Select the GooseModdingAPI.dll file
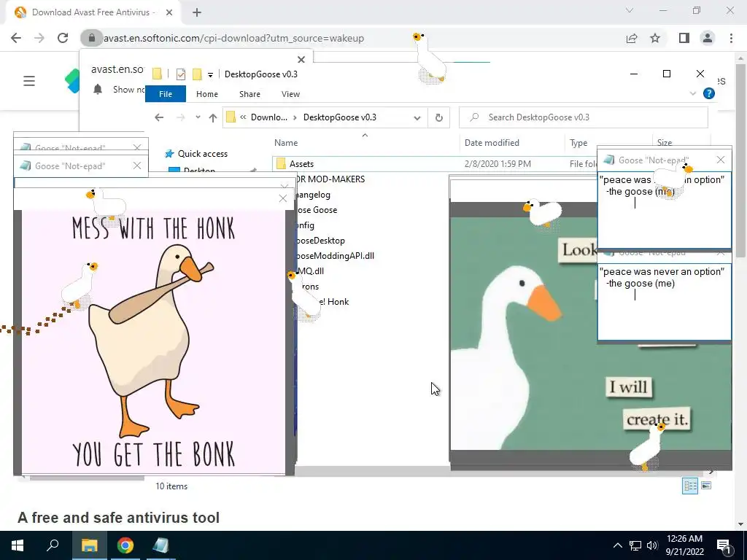 336,256
